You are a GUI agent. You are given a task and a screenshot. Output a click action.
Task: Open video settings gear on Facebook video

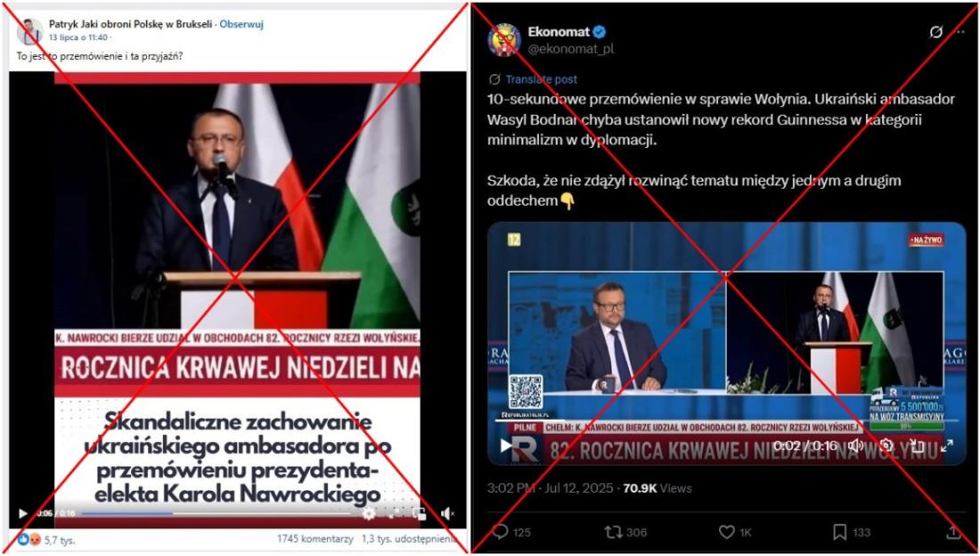coord(369,513)
